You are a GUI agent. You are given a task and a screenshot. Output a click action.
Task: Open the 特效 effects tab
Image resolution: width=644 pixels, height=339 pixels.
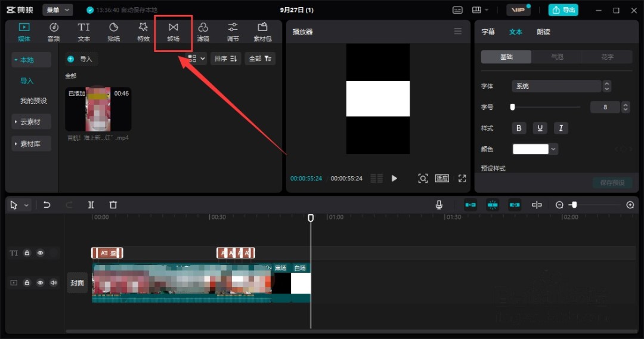pos(143,32)
